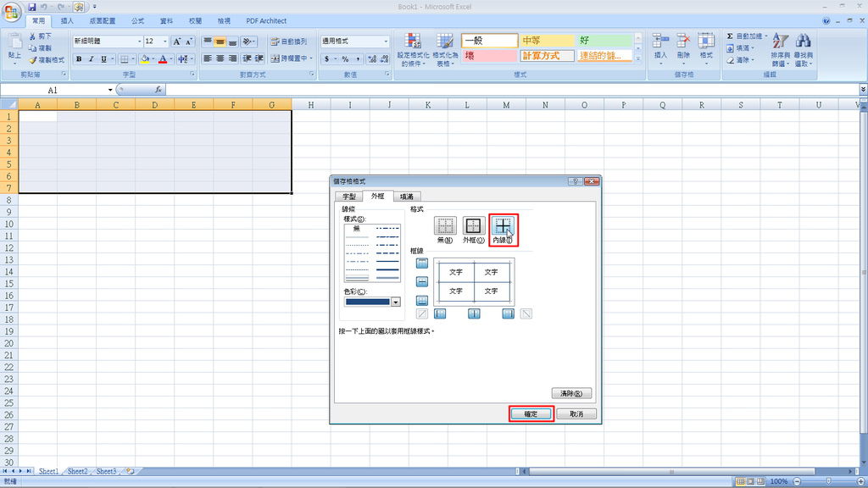
Task: Click the Insert Function fx icon
Action: point(158,90)
